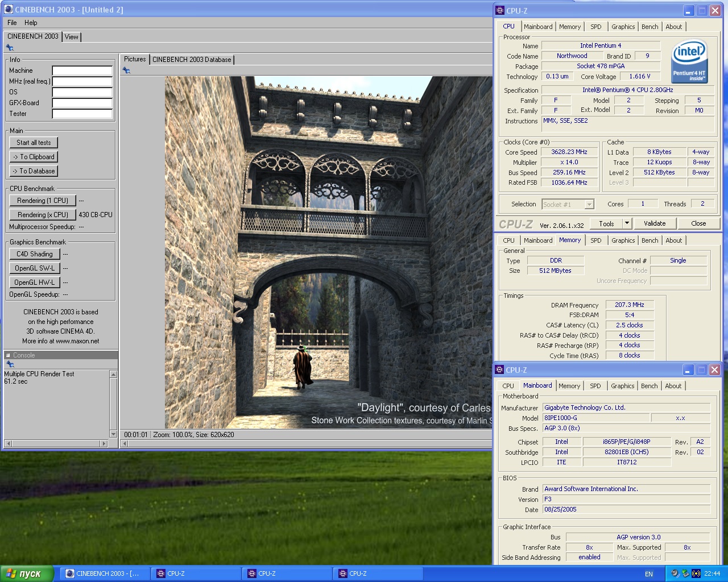
Task: Click the 3628.23 MHz Core Speed value
Action: click(x=569, y=152)
